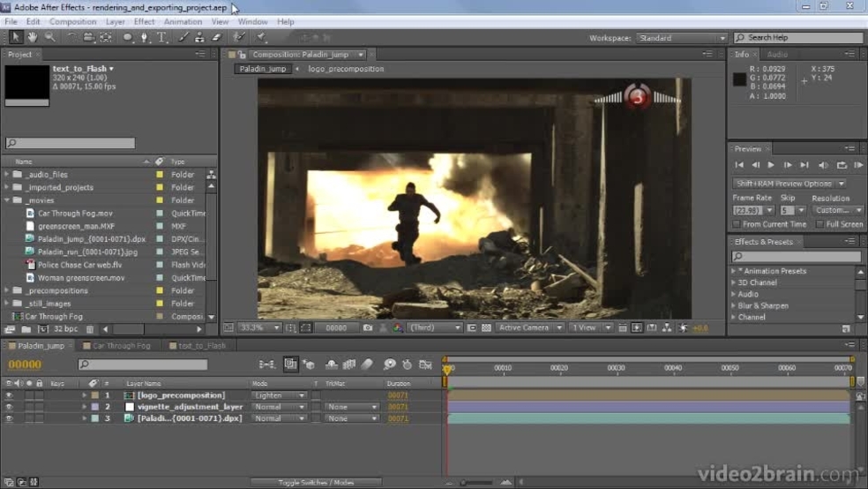Open the magnification 33.3% dropdown
This screenshot has width=868, height=489.
tap(259, 327)
